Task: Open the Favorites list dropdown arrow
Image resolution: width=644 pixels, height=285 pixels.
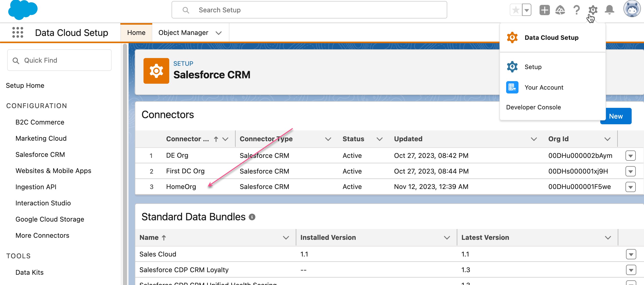Action: click(527, 10)
